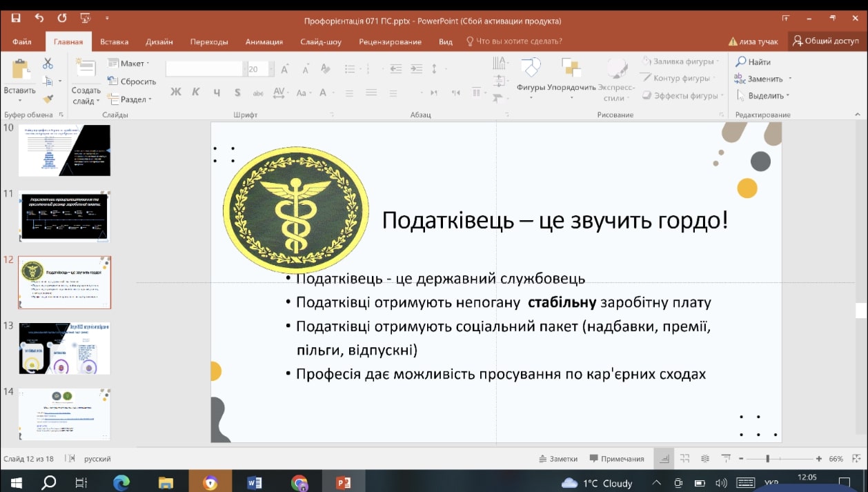The height and width of the screenshot is (492, 868).
Task: Increase list indent level icon
Action: tap(415, 69)
